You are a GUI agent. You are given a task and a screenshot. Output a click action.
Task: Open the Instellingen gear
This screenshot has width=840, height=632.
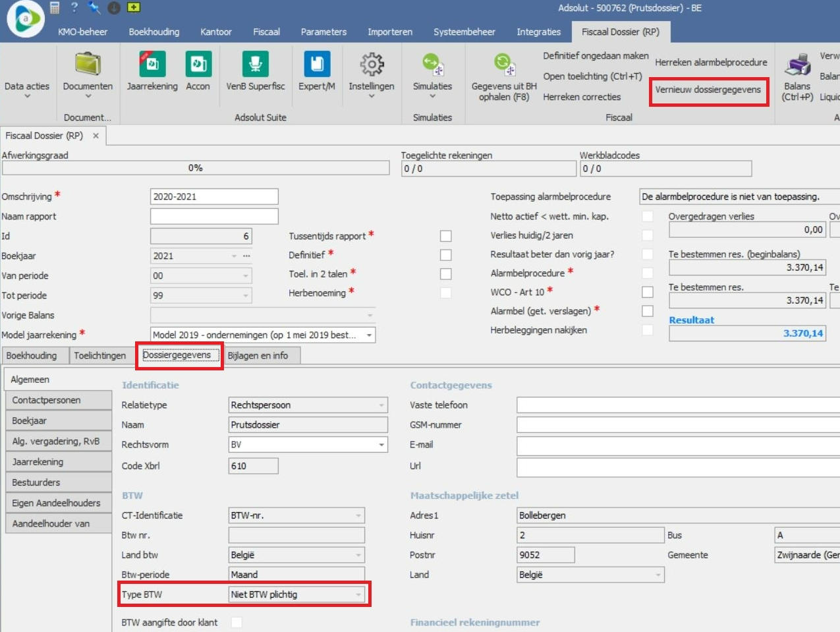tap(372, 75)
